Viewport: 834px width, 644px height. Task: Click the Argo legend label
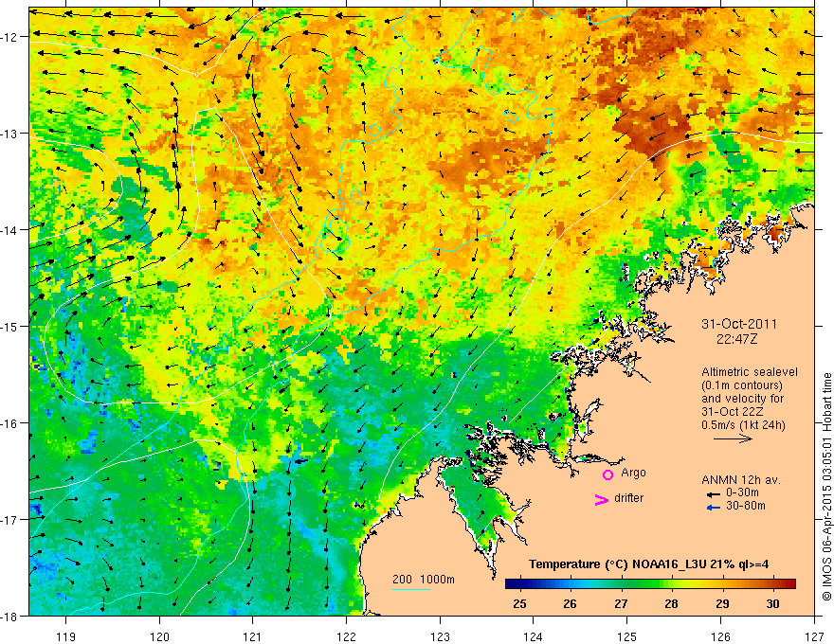(633, 473)
